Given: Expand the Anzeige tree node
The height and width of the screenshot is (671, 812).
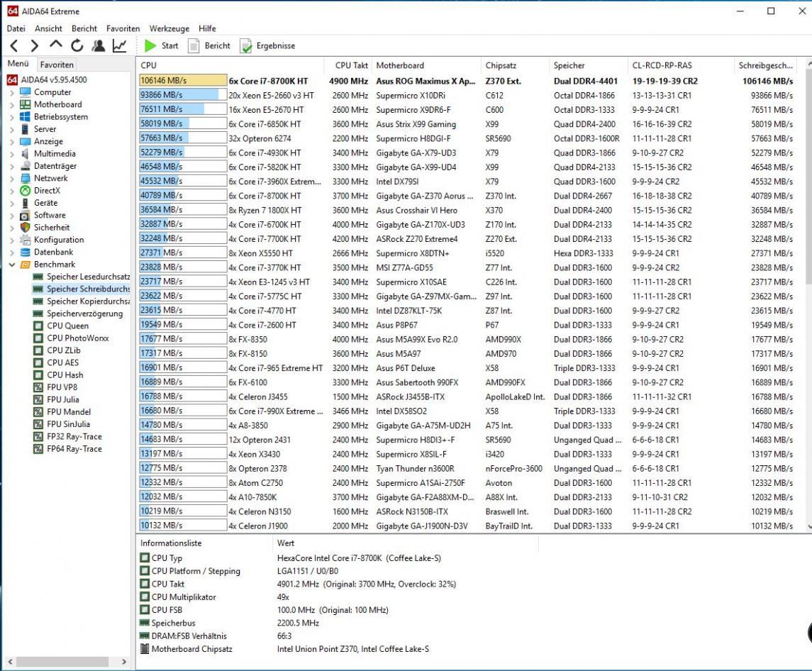Looking at the screenshot, I should (12, 141).
